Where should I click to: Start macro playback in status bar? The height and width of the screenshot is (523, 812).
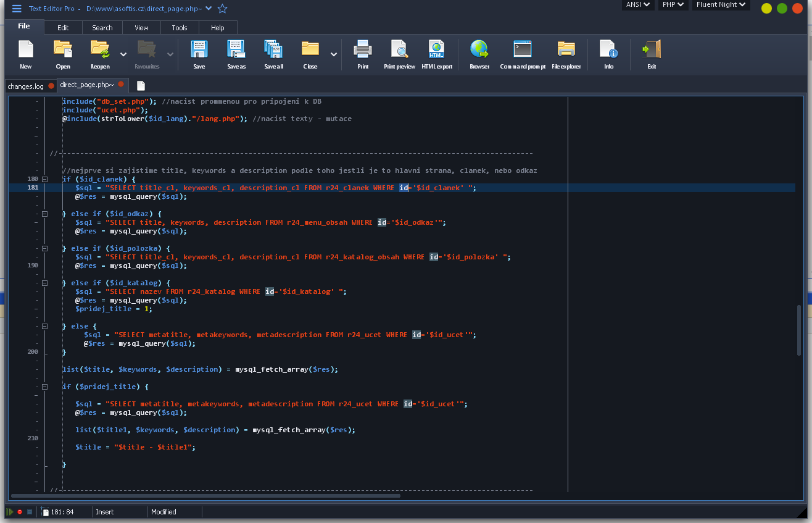click(x=10, y=512)
